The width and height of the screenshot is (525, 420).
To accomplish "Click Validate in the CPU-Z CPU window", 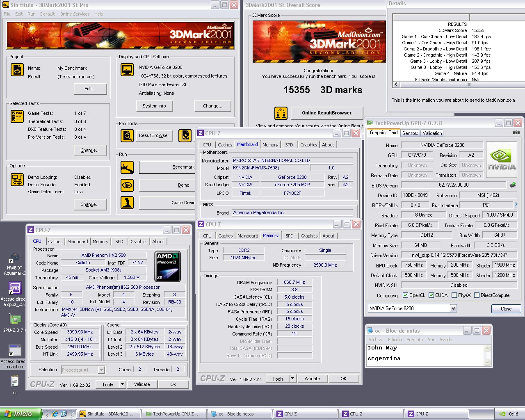I will click(x=142, y=384).
